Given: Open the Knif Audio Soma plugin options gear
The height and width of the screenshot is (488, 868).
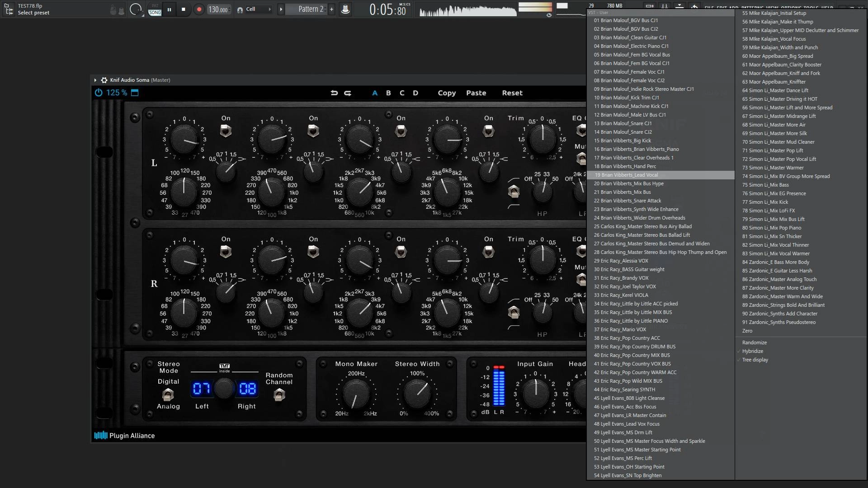Looking at the screenshot, I should pyautogui.click(x=104, y=80).
